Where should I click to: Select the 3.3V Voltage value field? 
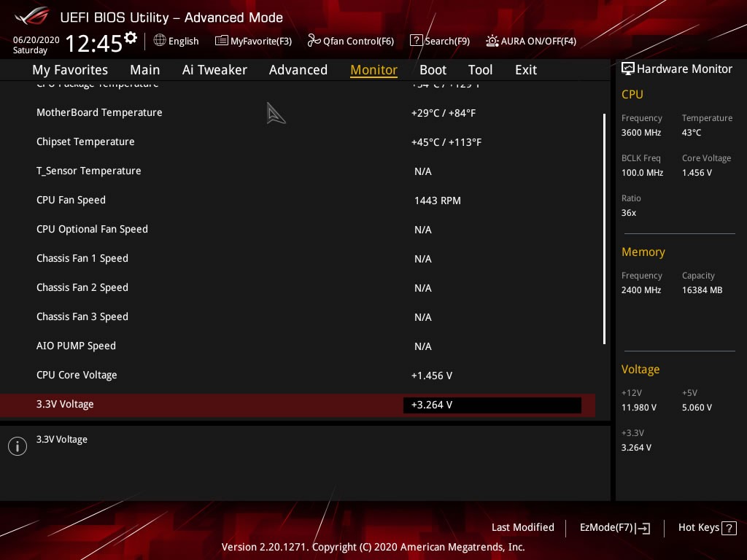coord(492,405)
